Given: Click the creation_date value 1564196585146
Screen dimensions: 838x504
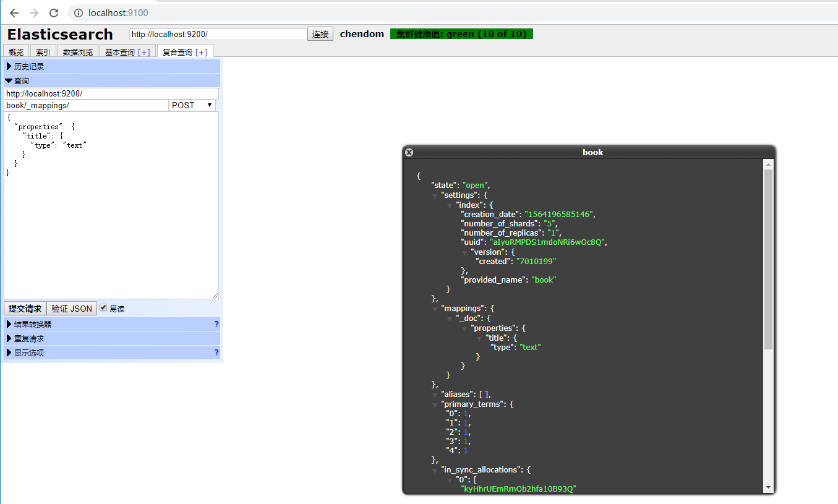Looking at the screenshot, I should pos(559,214).
